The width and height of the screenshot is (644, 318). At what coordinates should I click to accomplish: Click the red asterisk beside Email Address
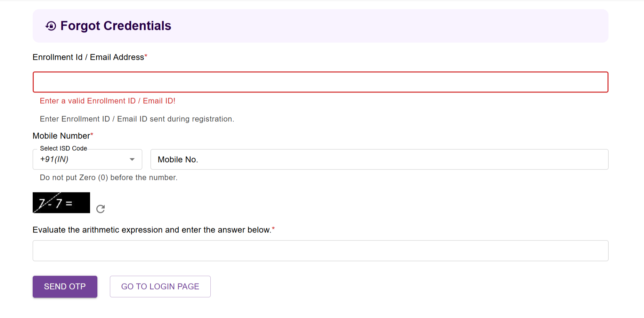(x=146, y=56)
